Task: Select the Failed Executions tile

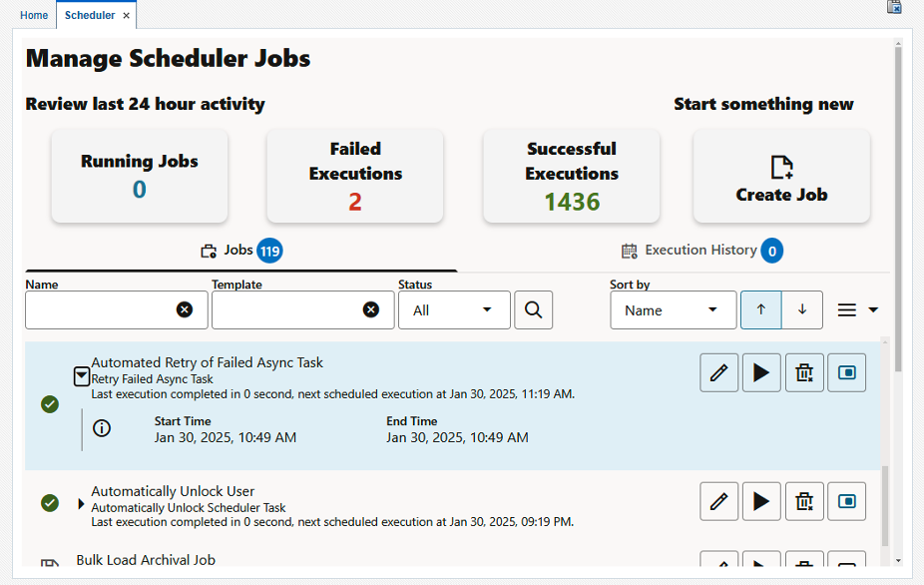Action: [x=354, y=176]
